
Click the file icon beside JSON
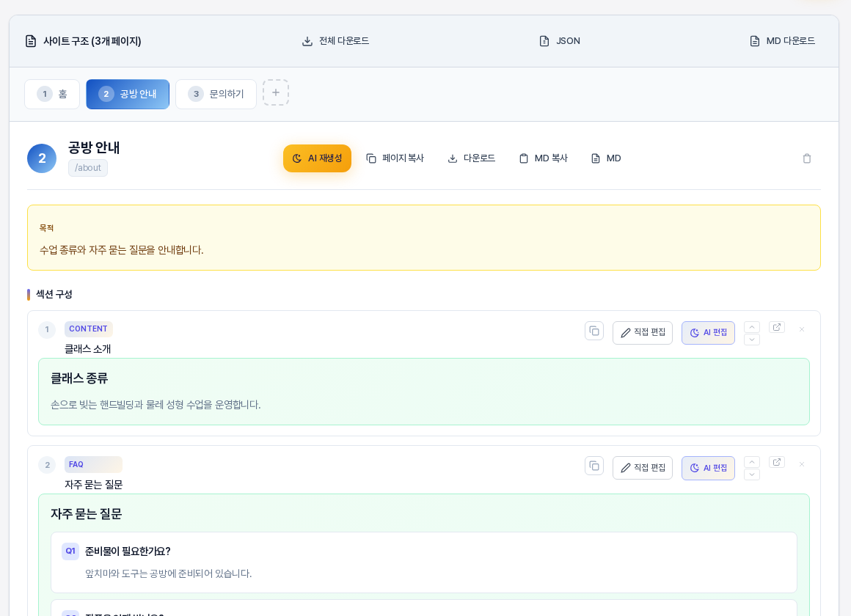(544, 41)
